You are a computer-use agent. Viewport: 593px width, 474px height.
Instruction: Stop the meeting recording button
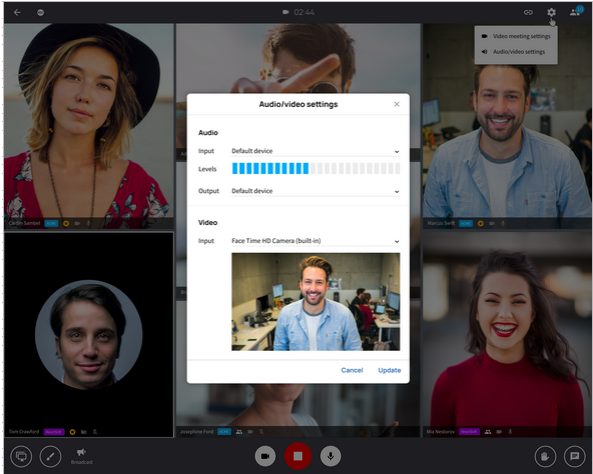tap(298, 456)
